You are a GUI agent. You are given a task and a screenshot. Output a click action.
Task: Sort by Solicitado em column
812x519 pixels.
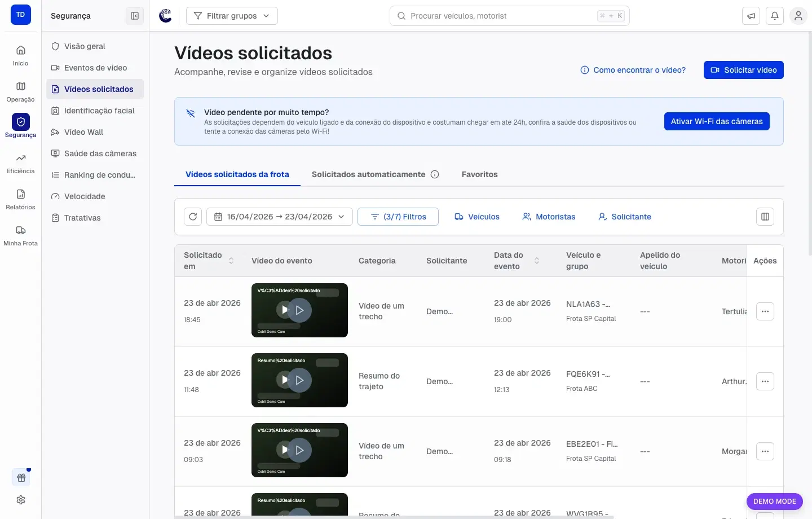[x=231, y=261]
